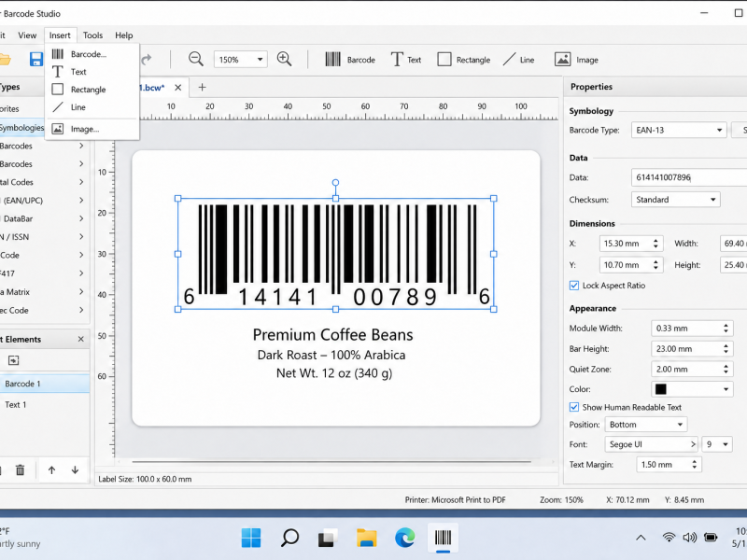Click the delete trash icon
The image size is (747, 560).
tap(20, 470)
